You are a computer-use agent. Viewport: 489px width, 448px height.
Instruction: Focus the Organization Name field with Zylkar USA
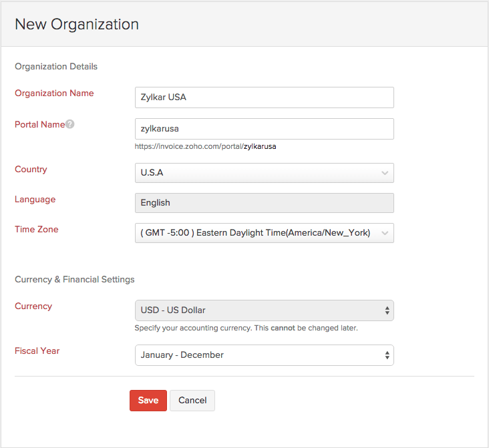pyautogui.click(x=264, y=97)
